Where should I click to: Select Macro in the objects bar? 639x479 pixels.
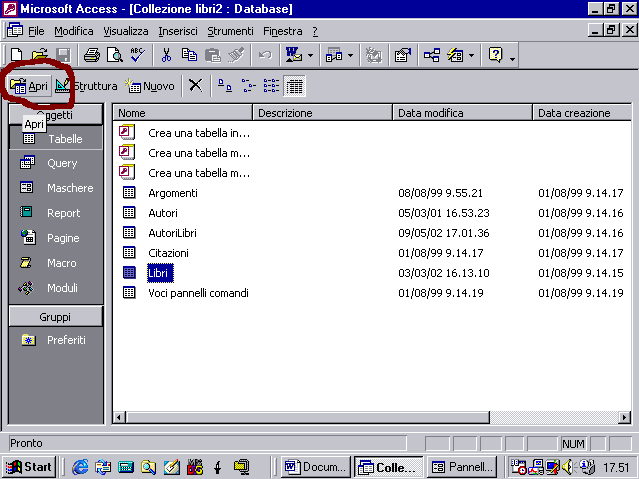pos(56,263)
